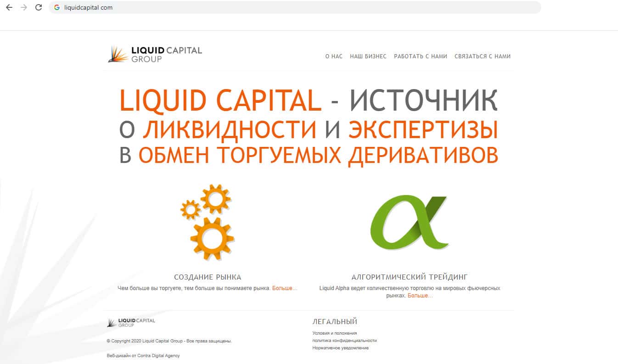Image resolution: width=618 pixels, height=364 pixels.
Task: Click the green alpha symbol icon
Action: (409, 222)
